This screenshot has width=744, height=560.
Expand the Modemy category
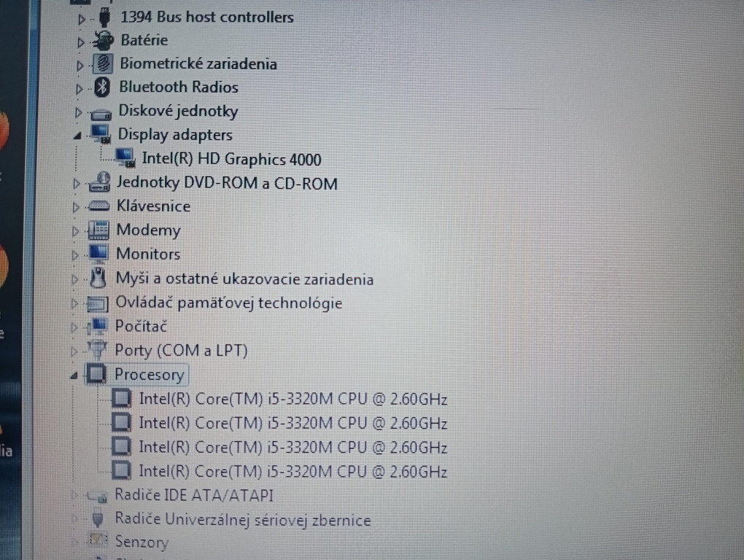click(74, 230)
